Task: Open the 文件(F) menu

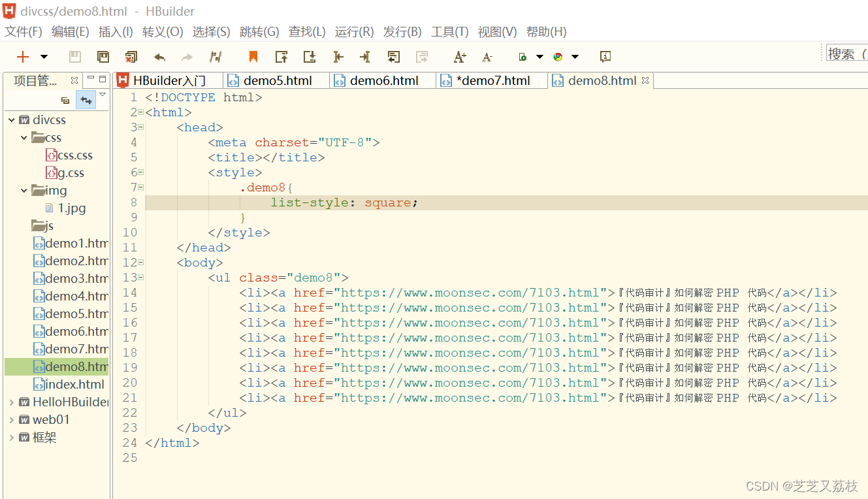Action: click(x=24, y=31)
